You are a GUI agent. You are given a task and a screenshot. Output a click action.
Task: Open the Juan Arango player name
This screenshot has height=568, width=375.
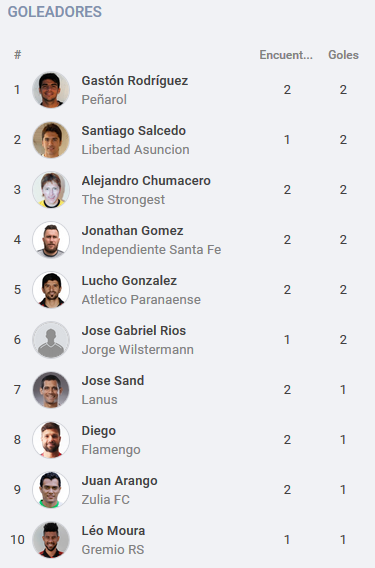point(120,481)
